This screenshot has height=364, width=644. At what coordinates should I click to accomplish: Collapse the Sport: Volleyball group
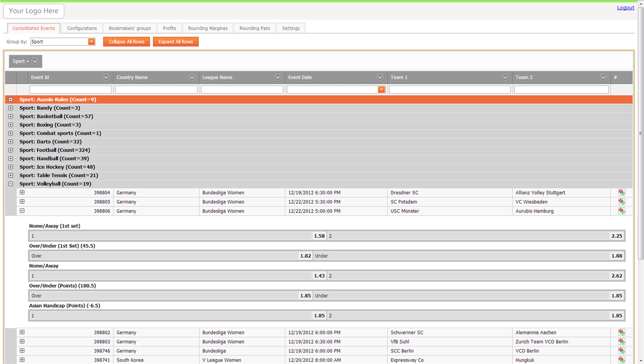(10, 183)
